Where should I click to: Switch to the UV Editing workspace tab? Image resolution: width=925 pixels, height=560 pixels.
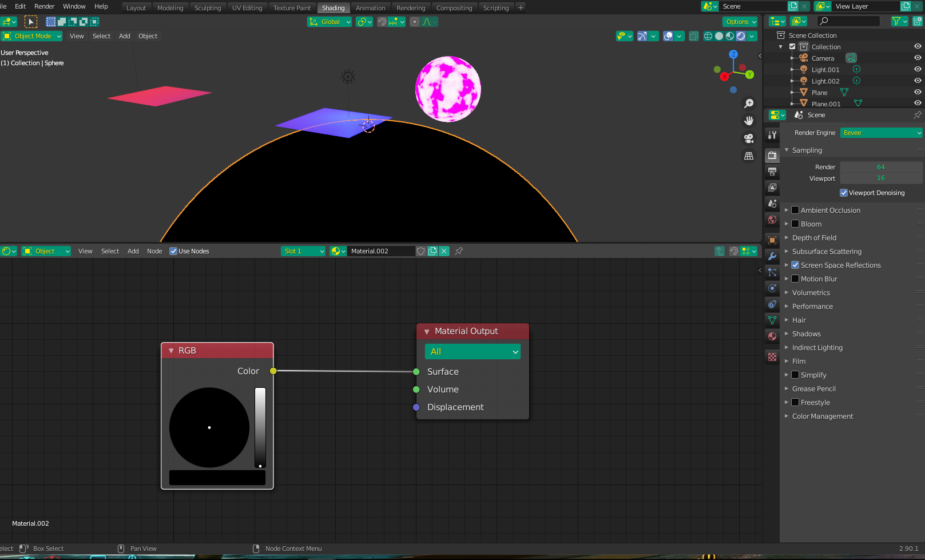tap(247, 8)
